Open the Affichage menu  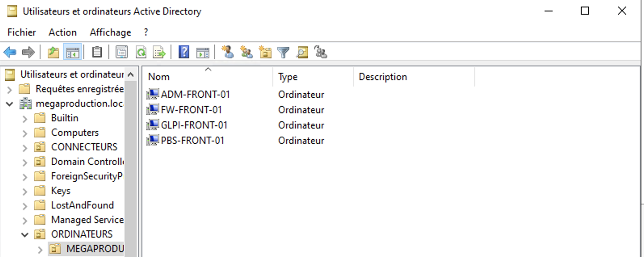point(110,32)
